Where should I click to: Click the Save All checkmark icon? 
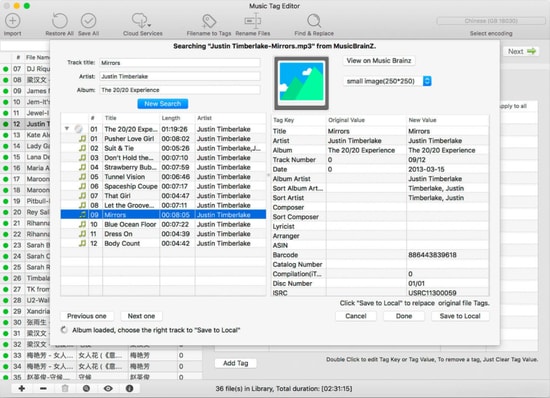(88, 21)
